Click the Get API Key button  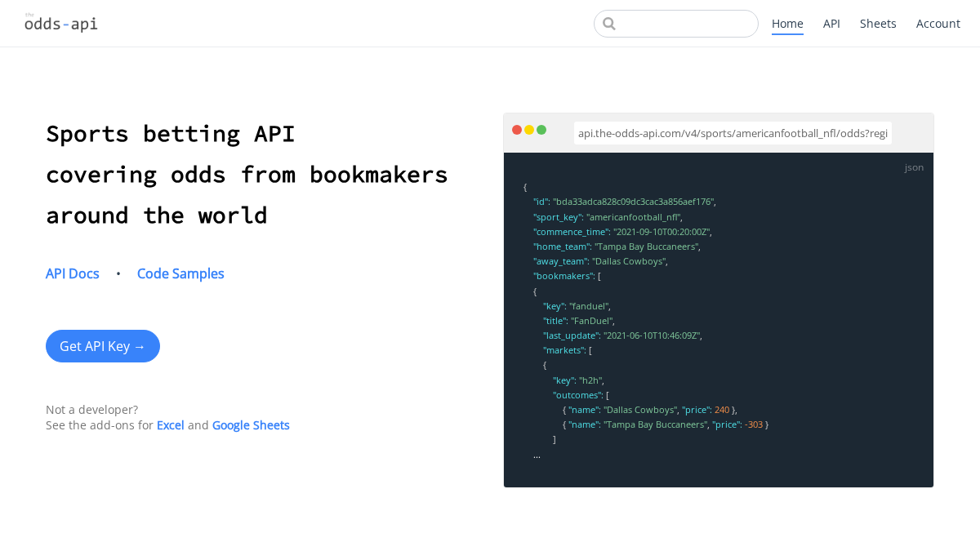click(x=103, y=346)
